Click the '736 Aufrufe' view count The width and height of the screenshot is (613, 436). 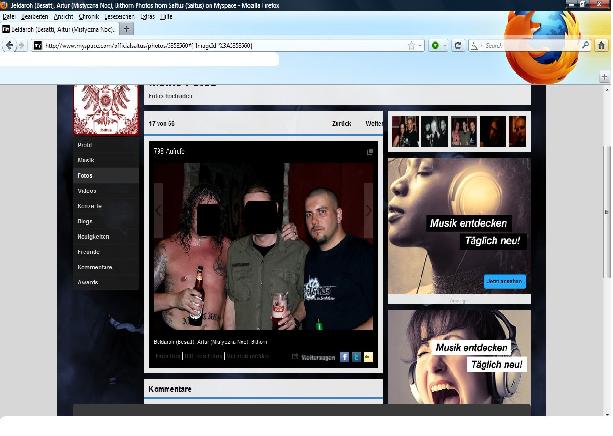point(169,151)
